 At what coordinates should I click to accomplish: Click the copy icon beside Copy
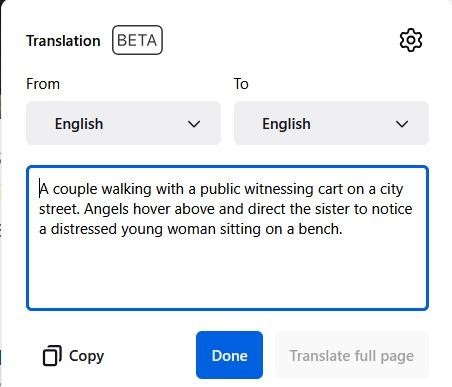coord(52,356)
